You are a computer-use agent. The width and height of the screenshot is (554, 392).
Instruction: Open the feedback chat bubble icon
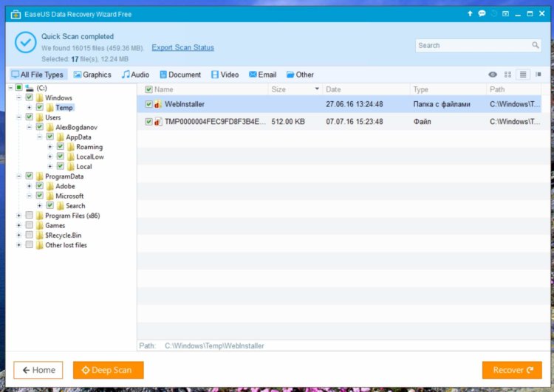click(x=482, y=14)
